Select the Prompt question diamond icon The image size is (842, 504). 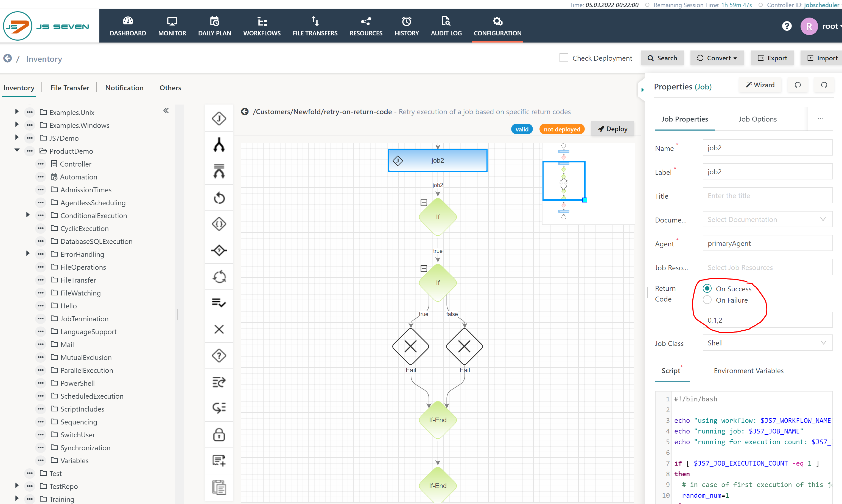click(x=219, y=356)
